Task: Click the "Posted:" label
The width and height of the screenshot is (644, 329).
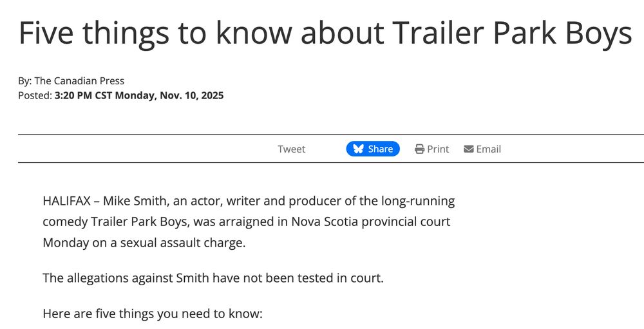Action: [x=35, y=96]
